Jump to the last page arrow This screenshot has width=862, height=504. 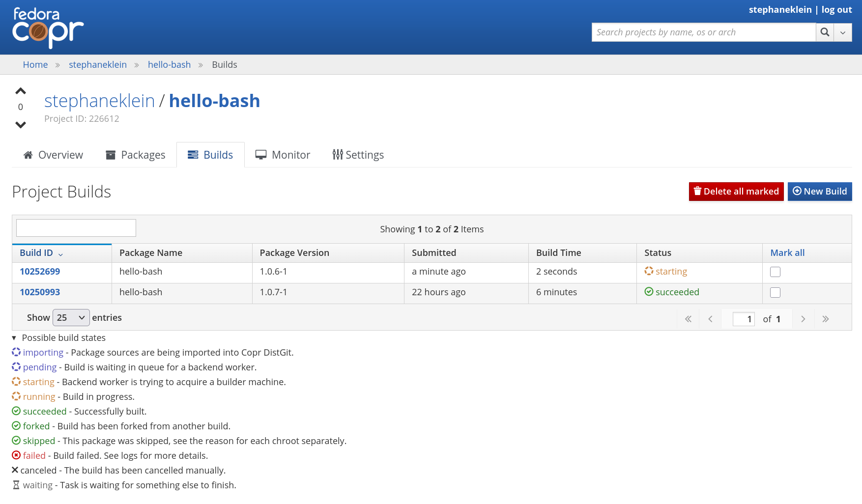pyautogui.click(x=826, y=319)
